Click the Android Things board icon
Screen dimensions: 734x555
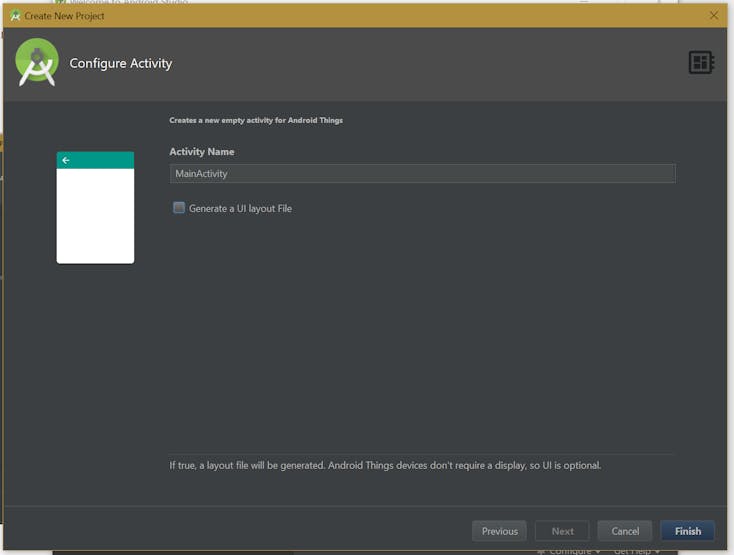click(701, 62)
